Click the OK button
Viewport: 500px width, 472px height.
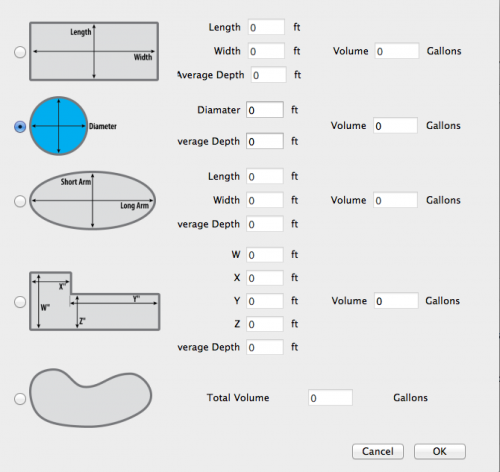click(x=440, y=451)
